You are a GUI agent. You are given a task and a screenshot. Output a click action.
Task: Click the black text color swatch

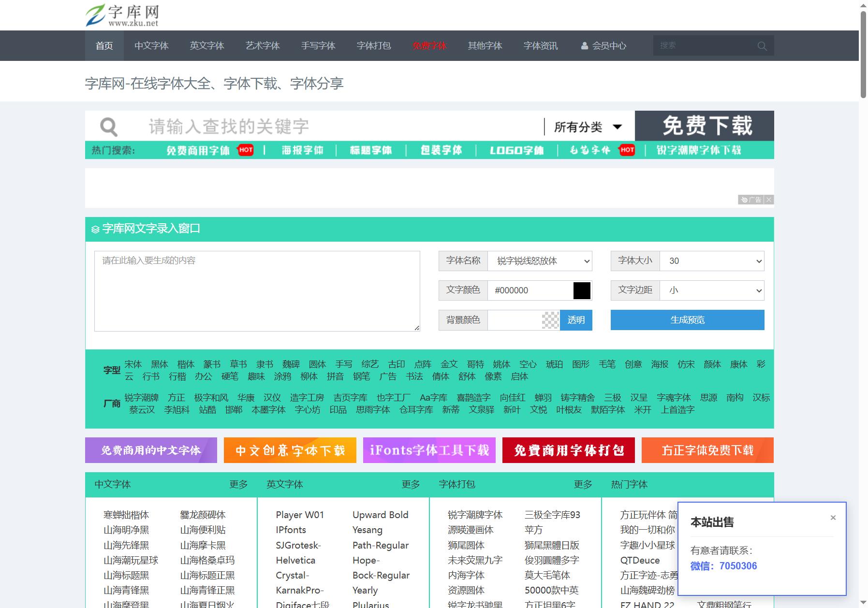[582, 290]
